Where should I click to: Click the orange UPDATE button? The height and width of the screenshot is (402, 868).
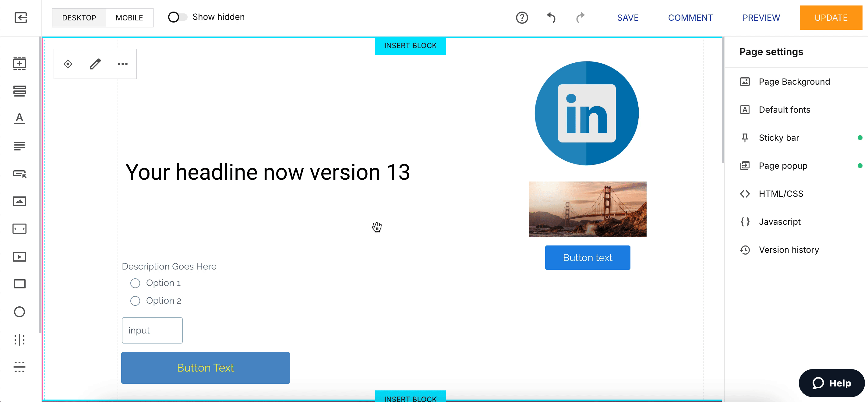pos(831,18)
